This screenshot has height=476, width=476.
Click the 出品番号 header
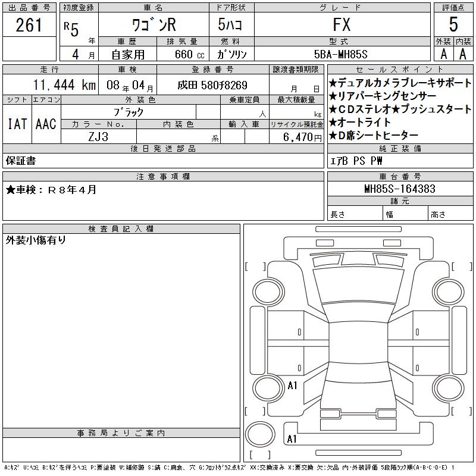29,8
